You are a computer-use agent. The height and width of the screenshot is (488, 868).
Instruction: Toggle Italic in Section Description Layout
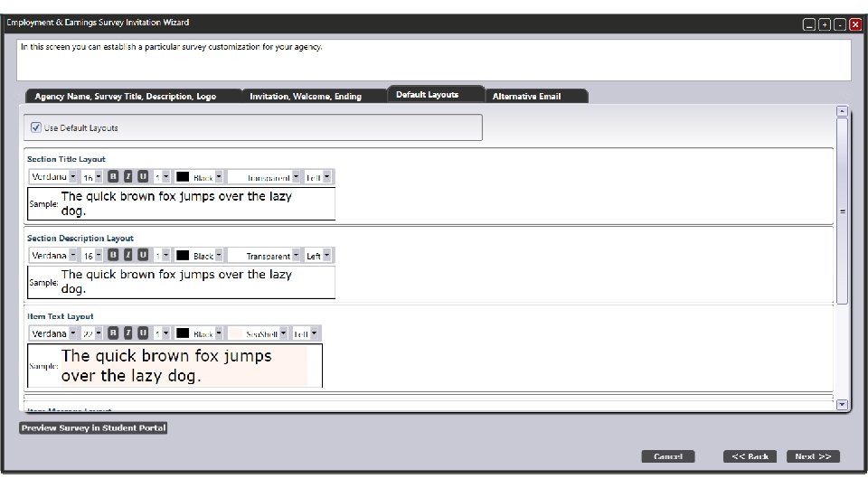tap(127, 255)
